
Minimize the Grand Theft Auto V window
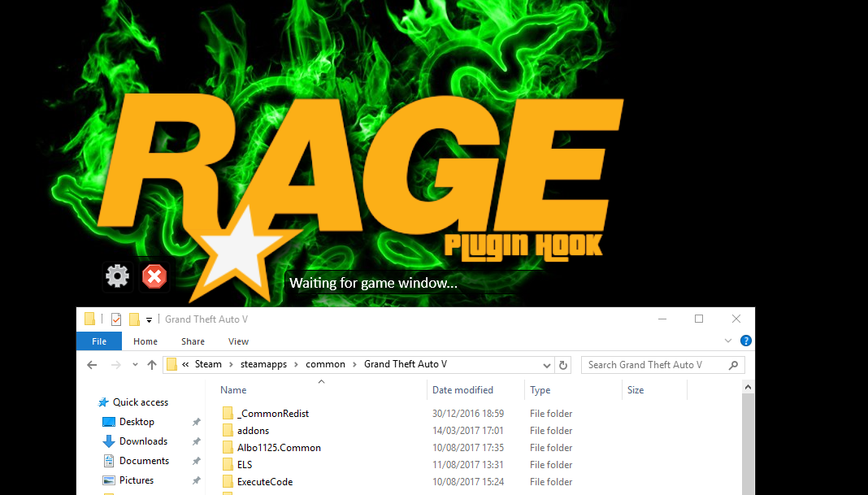pos(662,319)
